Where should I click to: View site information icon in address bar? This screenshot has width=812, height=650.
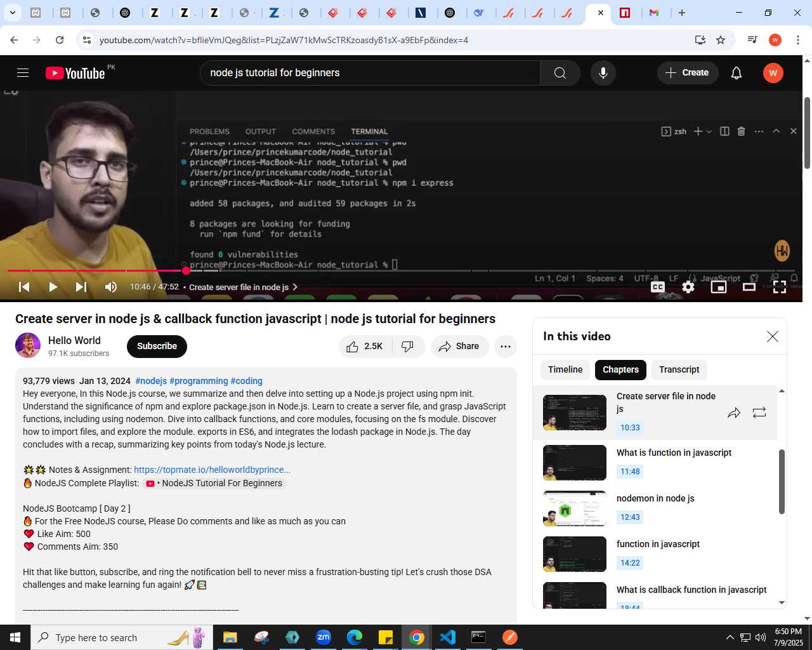coord(87,40)
